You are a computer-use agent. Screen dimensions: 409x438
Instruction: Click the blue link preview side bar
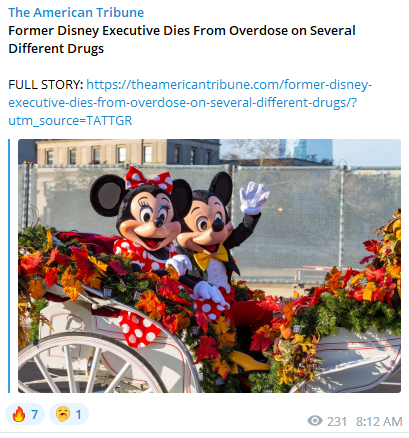point(9,266)
